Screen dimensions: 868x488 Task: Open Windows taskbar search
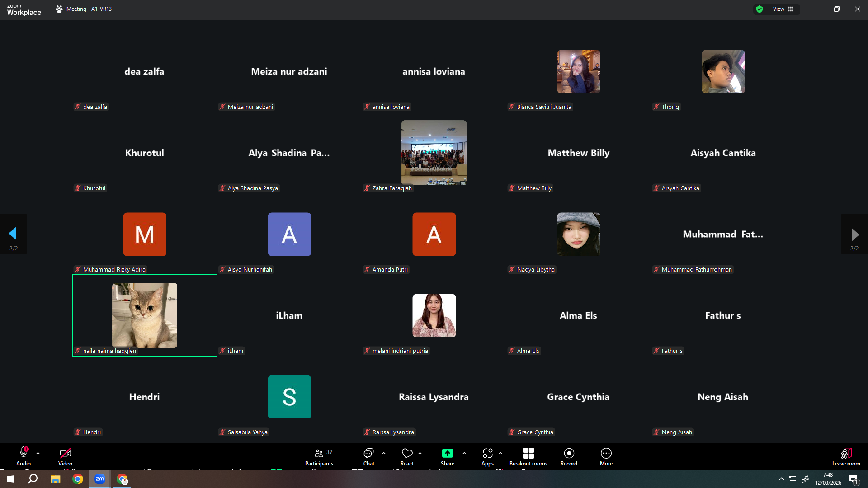[33, 479]
